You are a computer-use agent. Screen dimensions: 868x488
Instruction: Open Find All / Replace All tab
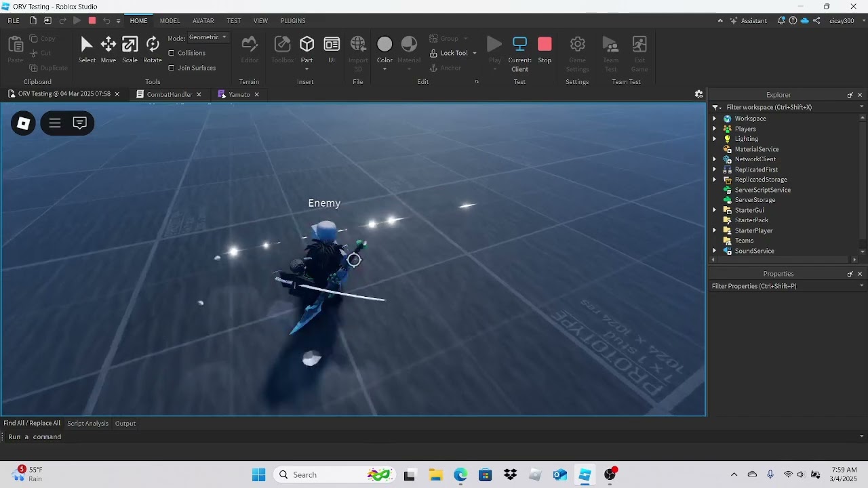coord(32,424)
